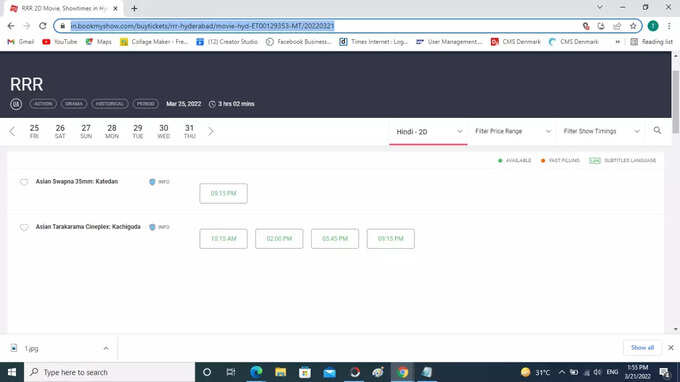Show previous dates with the left arrow
This screenshot has width=680, height=382.
point(12,131)
